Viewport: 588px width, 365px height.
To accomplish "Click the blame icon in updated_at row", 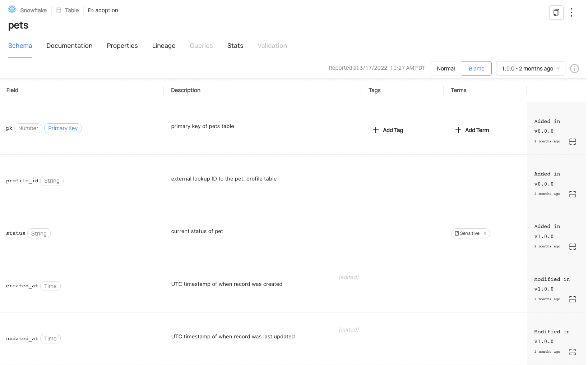I will [x=573, y=352].
